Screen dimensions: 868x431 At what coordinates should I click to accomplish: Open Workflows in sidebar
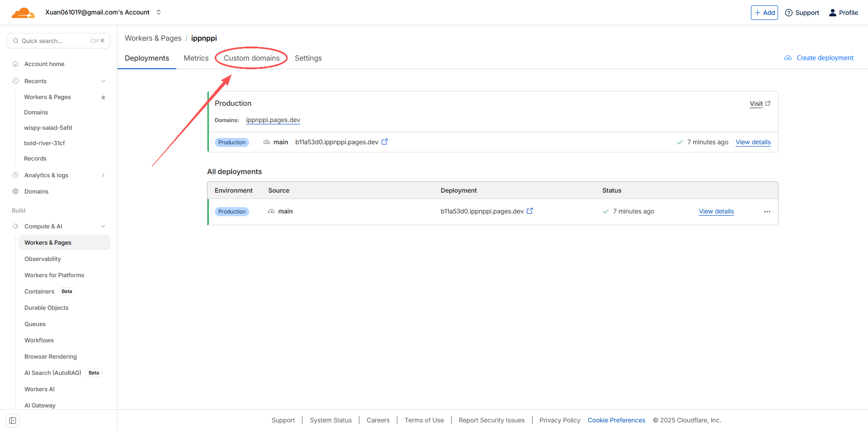pos(39,340)
